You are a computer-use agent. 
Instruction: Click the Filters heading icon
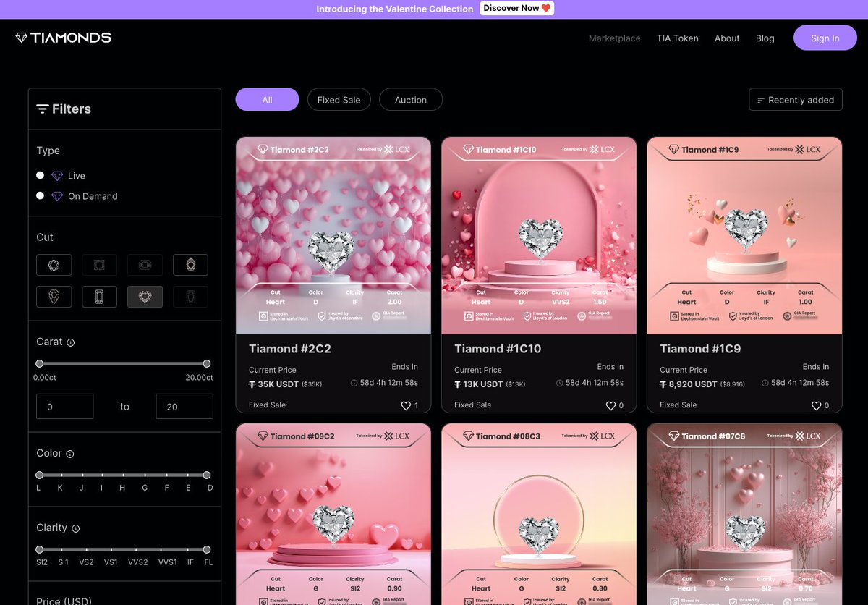(43, 109)
